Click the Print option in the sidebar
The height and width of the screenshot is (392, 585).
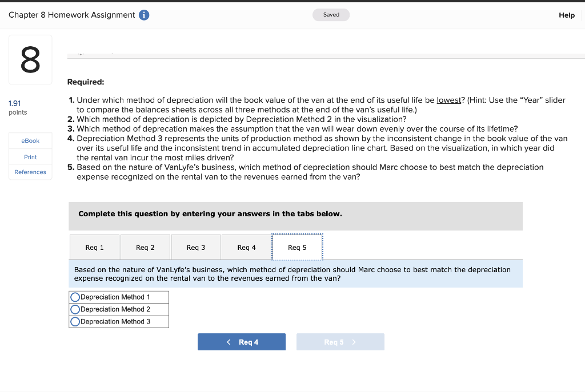(x=30, y=156)
